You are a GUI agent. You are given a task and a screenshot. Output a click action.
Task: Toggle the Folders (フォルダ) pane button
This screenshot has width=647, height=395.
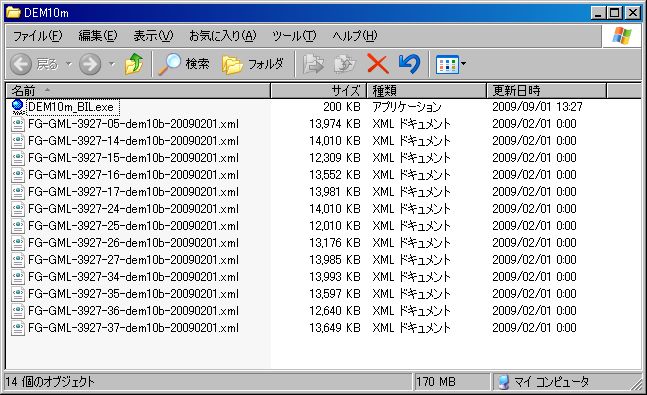253,64
